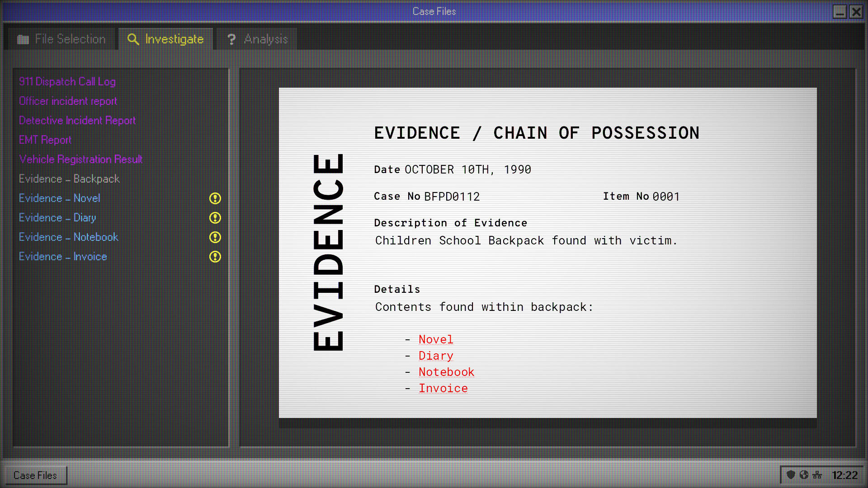Open the Invoice link in backpack contents
The width and height of the screenshot is (868, 488).
pyautogui.click(x=443, y=388)
